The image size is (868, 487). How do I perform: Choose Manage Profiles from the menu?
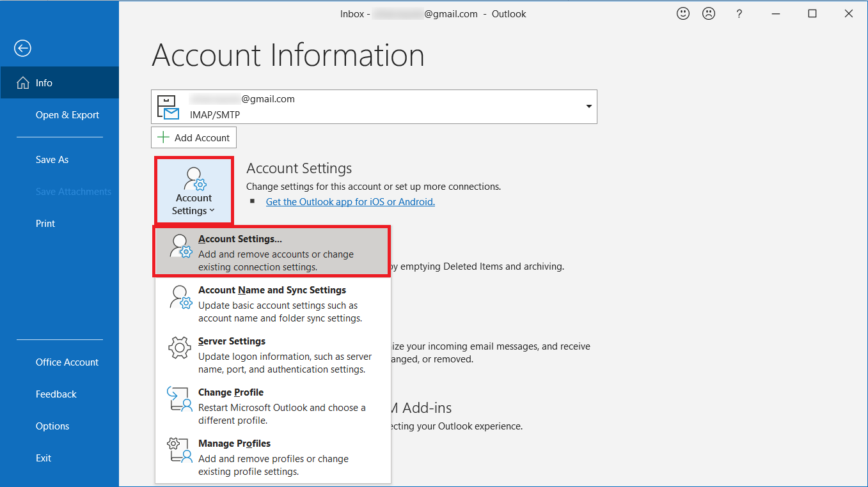(x=273, y=457)
